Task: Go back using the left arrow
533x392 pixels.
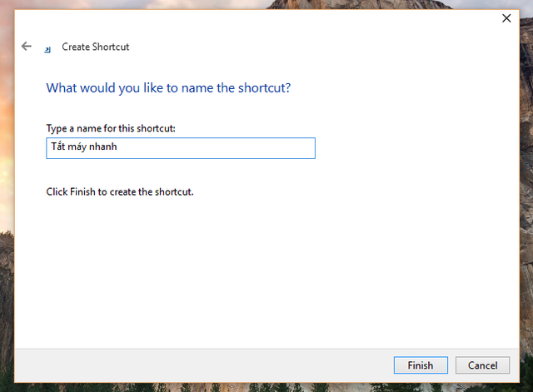Action: [27, 47]
